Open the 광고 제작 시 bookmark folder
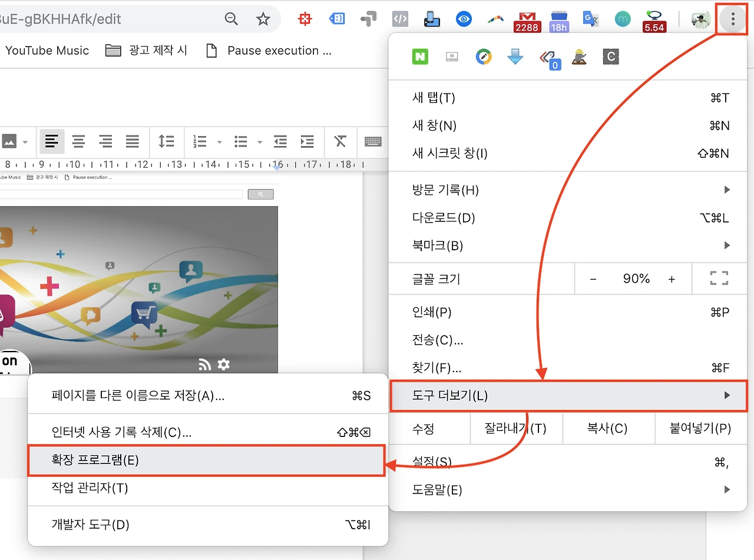 [x=146, y=51]
